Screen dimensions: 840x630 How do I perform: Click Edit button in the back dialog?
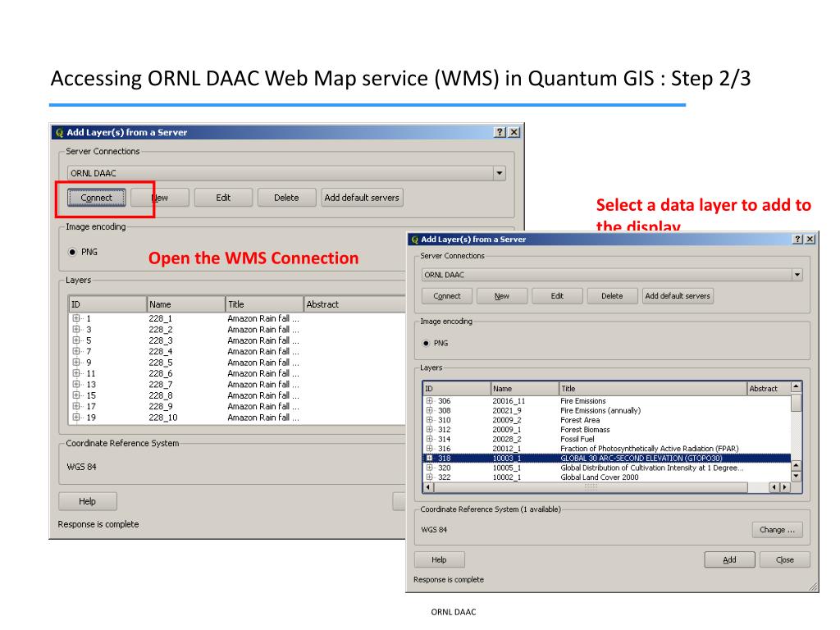(223, 198)
